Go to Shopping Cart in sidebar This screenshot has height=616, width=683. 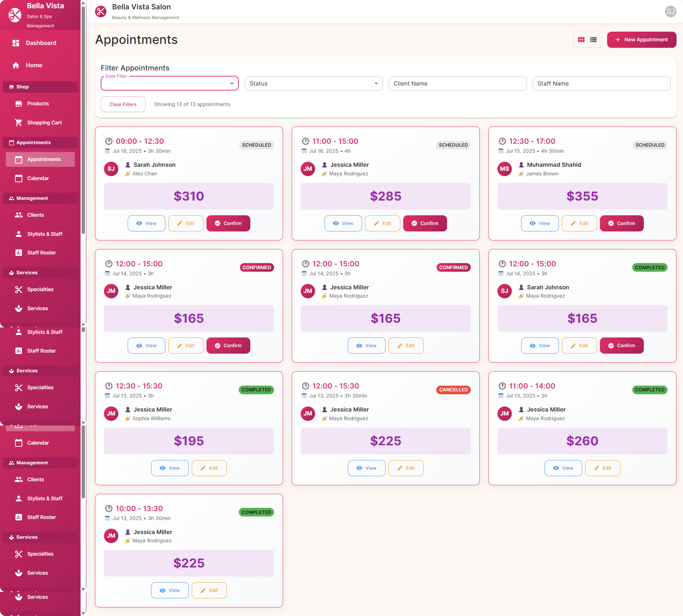[x=44, y=123]
